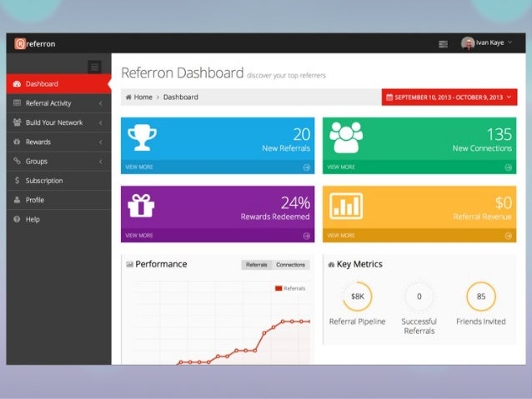The width and height of the screenshot is (532, 399).
Task: Click the 0 Successful Referrals gauge
Action: click(x=419, y=297)
